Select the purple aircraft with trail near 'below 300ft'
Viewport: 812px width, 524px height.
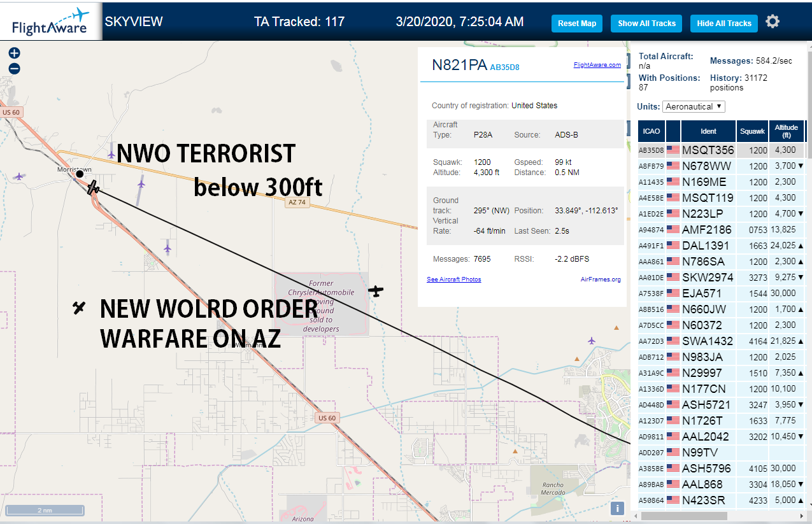click(x=141, y=184)
